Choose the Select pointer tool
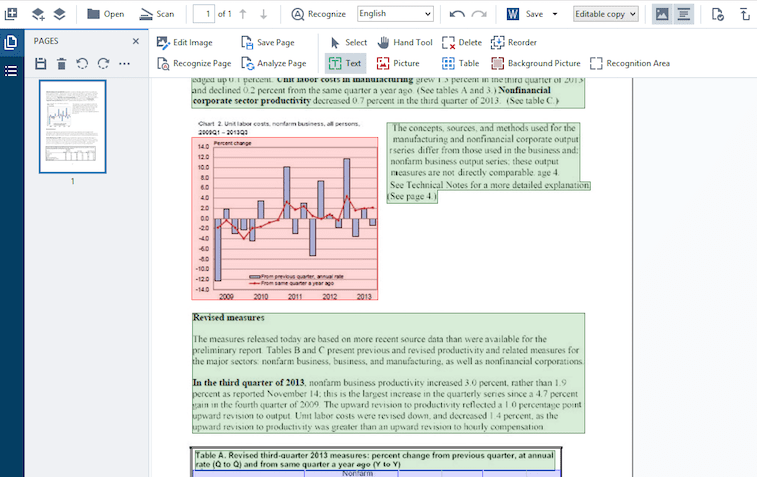 click(x=349, y=42)
